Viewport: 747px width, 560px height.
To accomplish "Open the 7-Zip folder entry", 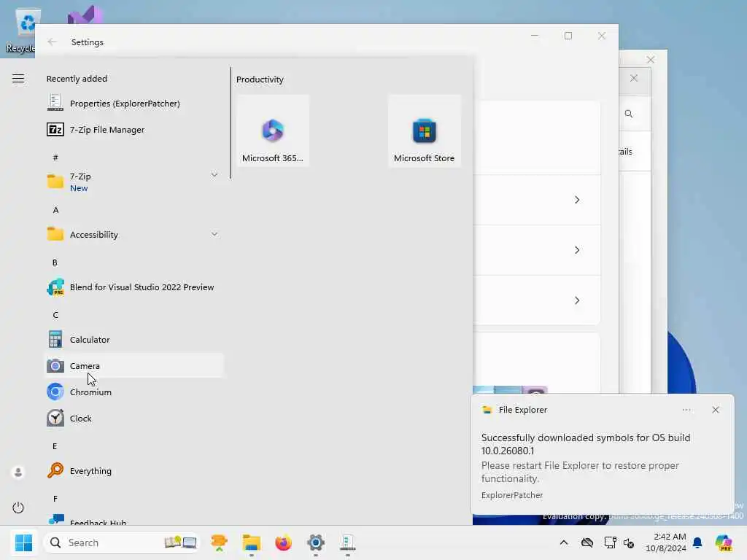I will [x=134, y=182].
